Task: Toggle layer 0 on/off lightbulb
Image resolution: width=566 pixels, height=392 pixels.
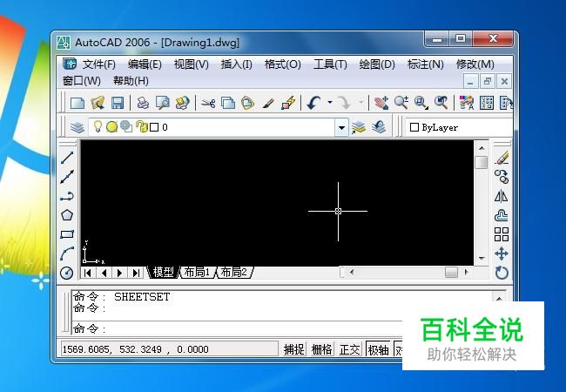Action: click(98, 126)
